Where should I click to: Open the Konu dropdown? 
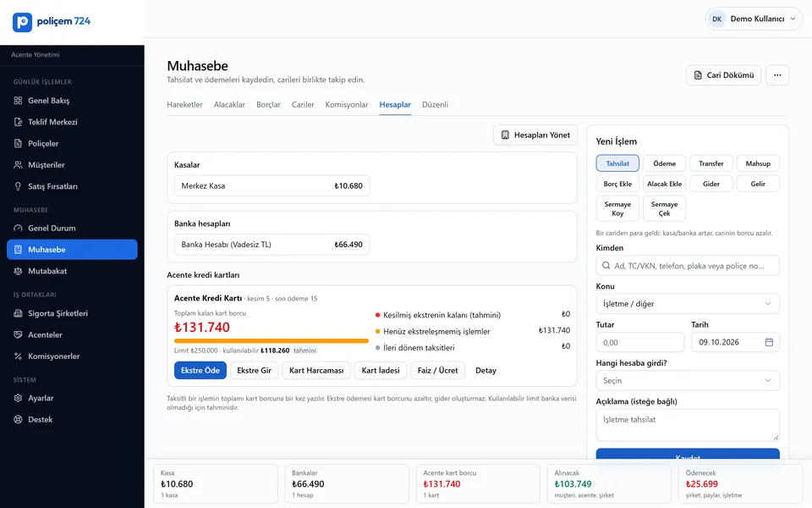[x=688, y=304]
